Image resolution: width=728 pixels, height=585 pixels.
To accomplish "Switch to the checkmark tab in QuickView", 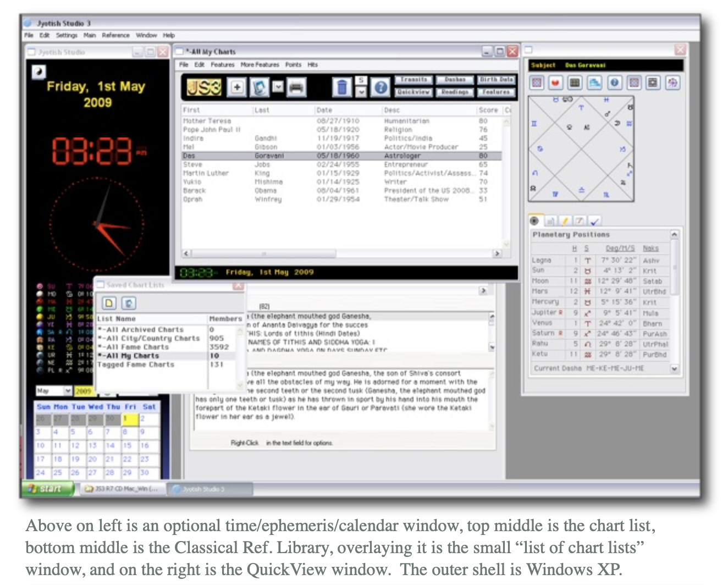I will click(x=594, y=221).
